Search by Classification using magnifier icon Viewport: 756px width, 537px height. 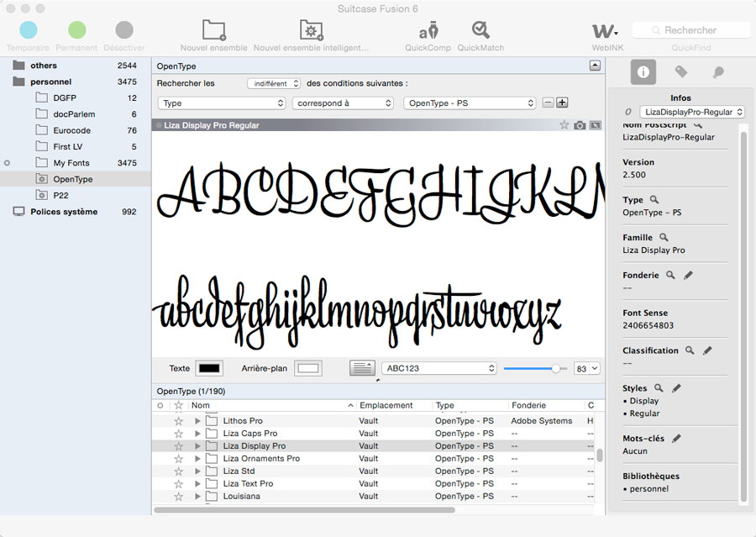[x=690, y=350]
